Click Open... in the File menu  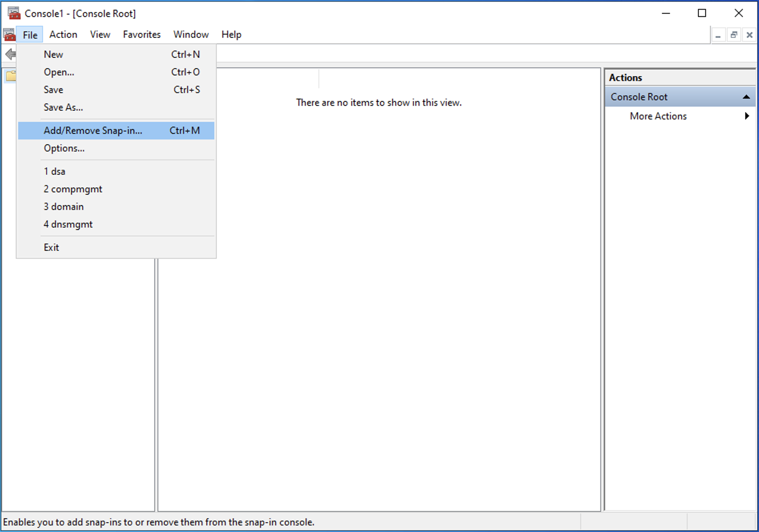click(59, 72)
